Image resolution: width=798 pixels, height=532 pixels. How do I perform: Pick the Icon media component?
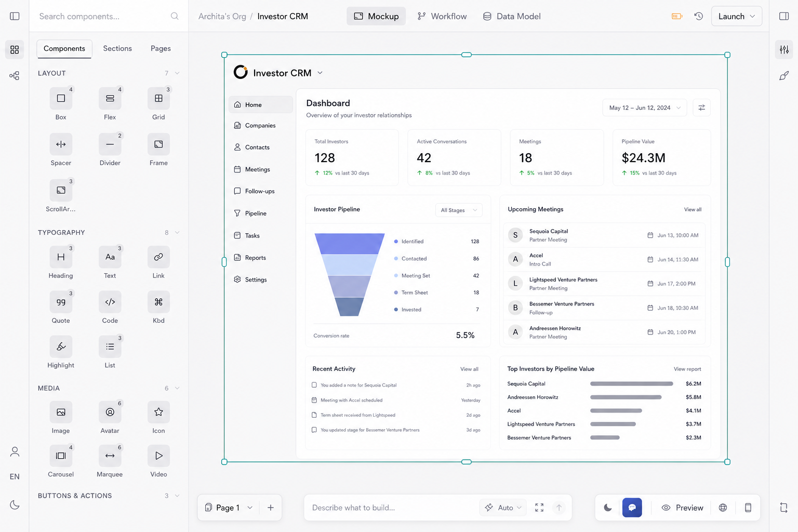(x=158, y=412)
